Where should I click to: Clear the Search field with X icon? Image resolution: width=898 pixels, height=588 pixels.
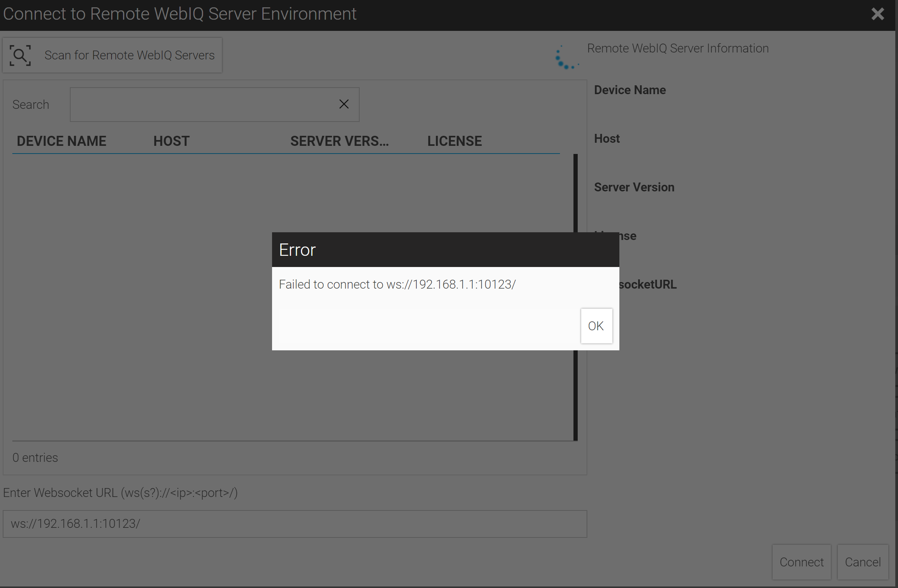click(x=344, y=104)
